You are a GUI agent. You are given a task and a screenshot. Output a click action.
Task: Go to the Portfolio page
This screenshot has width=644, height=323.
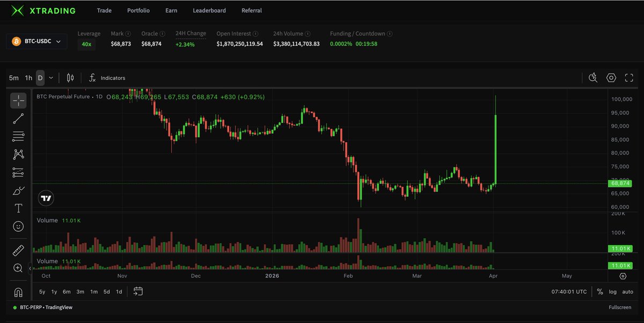pos(138,10)
